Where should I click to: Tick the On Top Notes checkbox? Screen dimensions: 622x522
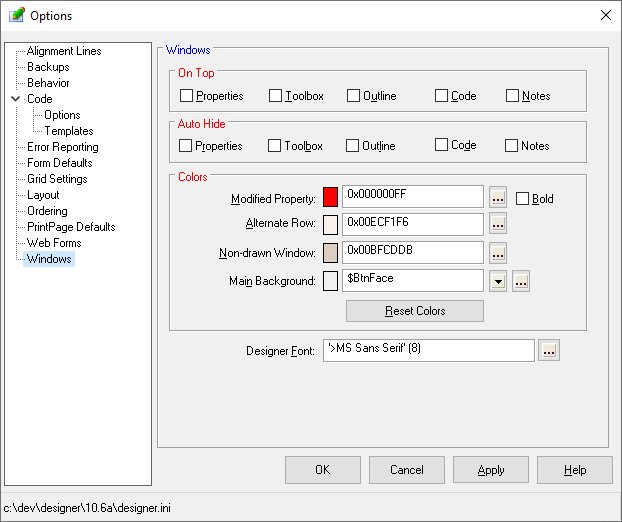coord(513,96)
